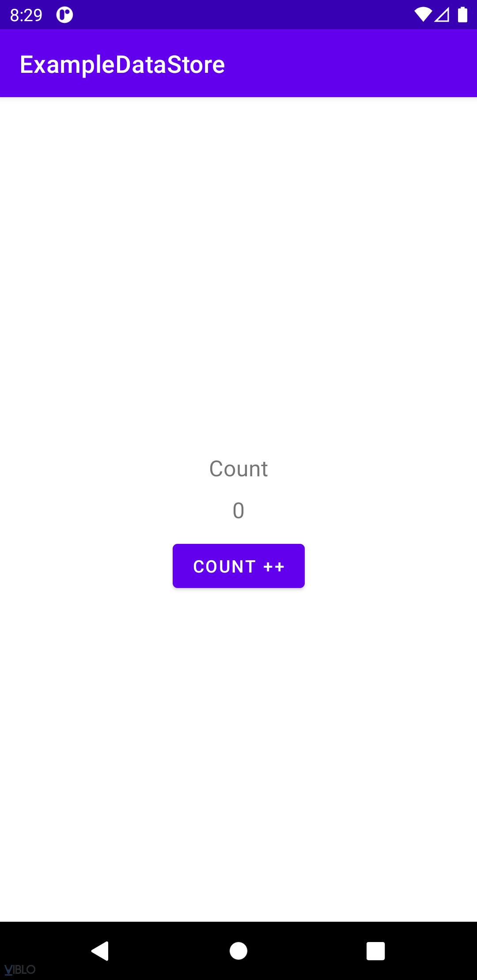Tap the counter value 0
The height and width of the screenshot is (980, 477).
(238, 511)
